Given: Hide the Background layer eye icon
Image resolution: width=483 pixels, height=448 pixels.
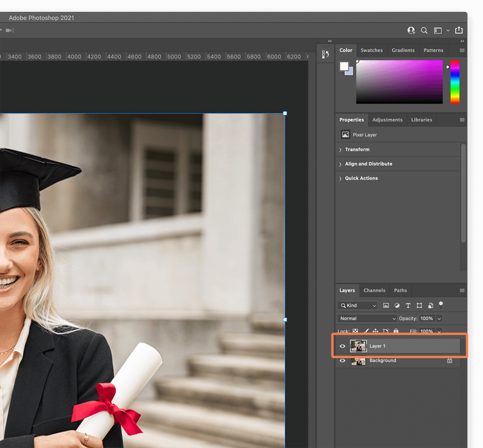Looking at the screenshot, I should click(342, 361).
